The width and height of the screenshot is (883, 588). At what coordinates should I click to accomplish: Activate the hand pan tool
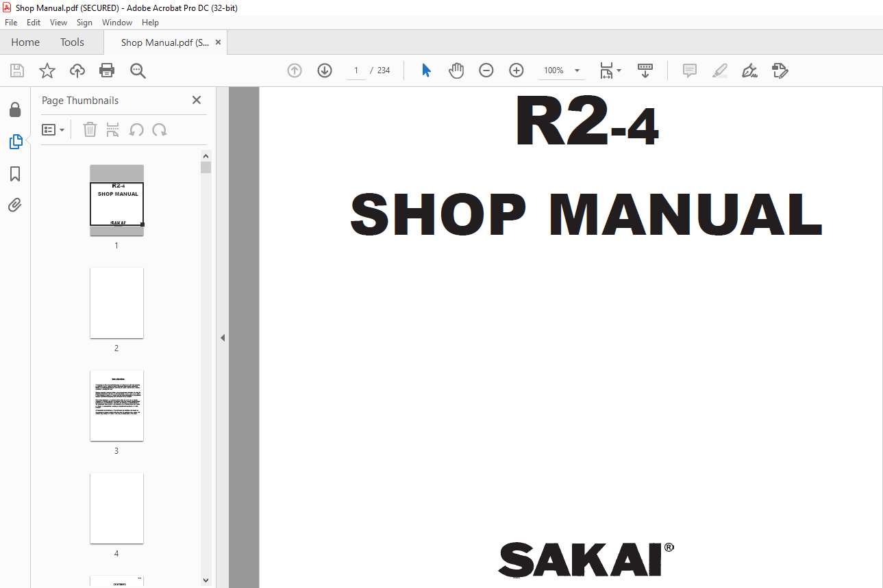pos(456,71)
